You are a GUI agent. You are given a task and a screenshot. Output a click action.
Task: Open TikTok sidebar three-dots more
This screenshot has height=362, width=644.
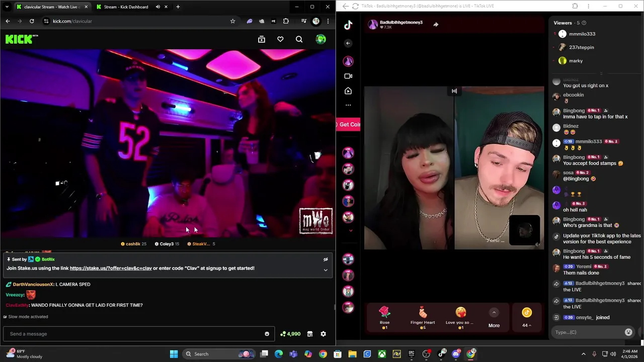(348, 105)
